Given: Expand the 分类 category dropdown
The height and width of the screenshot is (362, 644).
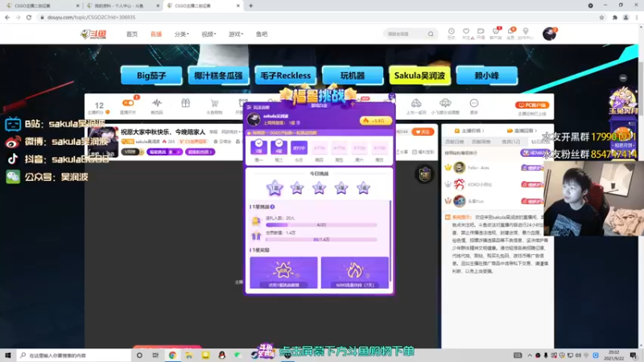Looking at the screenshot, I should [x=181, y=34].
